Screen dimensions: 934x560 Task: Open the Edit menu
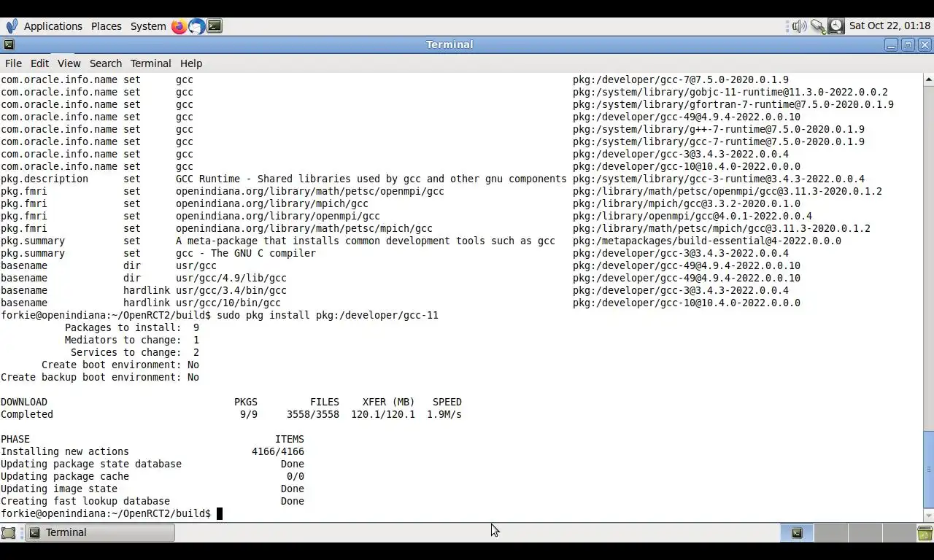pos(39,63)
